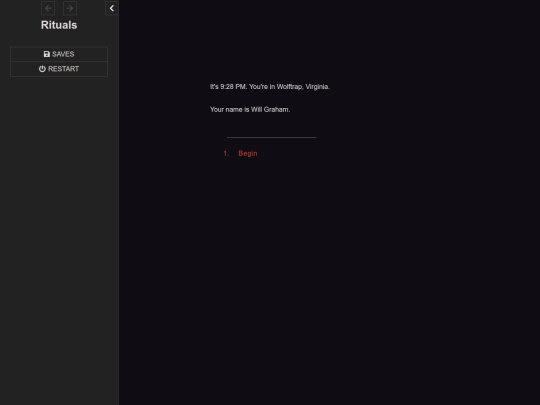Viewport: 540px width, 405px height.
Task: Click the Begin link
Action: [x=248, y=153]
